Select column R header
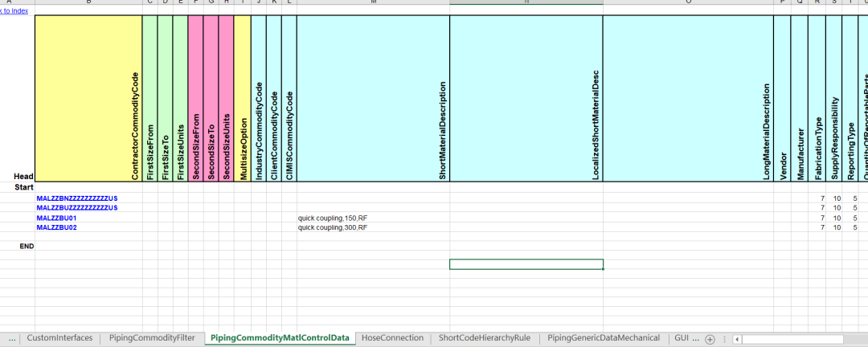Viewport: 868px width, 347px height. [x=817, y=2]
